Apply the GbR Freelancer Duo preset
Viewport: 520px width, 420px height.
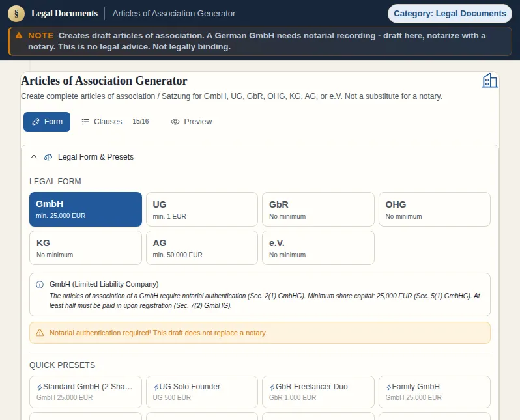[x=319, y=392]
